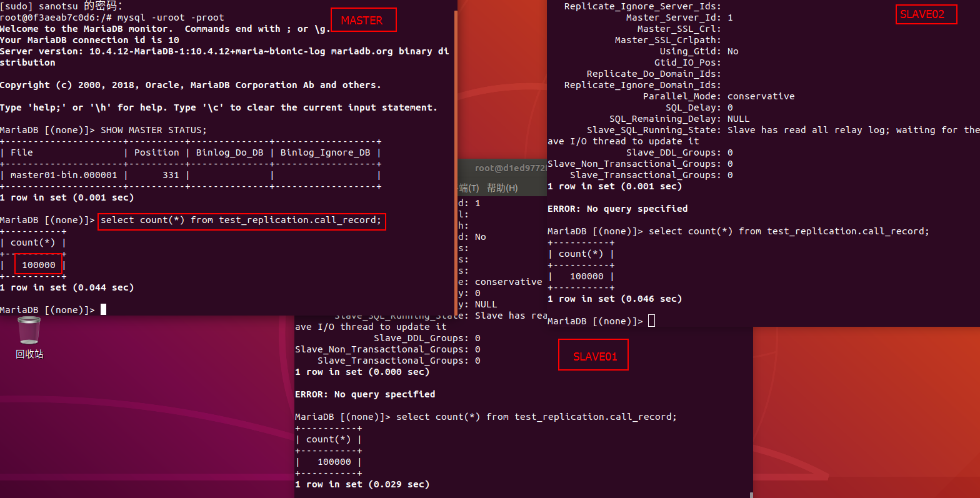Click the red SLAVE01 label box
The width and height of the screenshot is (980, 498).
[593, 356]
